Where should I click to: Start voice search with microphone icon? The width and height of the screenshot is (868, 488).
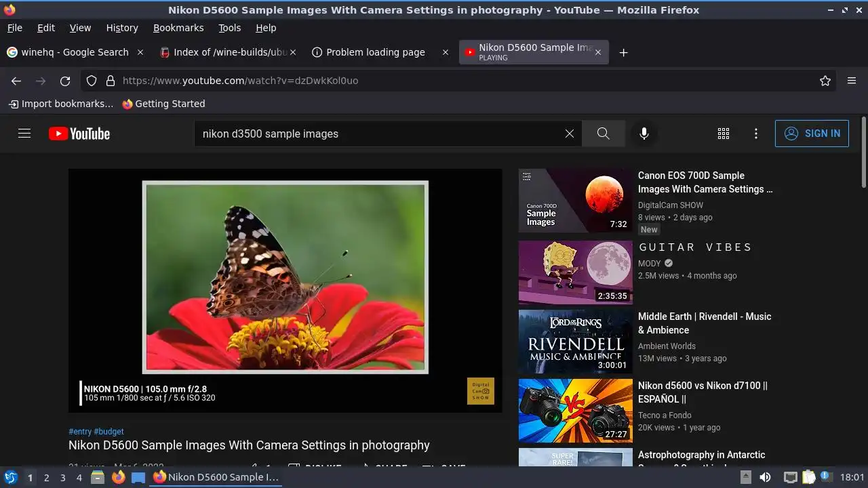644,134
